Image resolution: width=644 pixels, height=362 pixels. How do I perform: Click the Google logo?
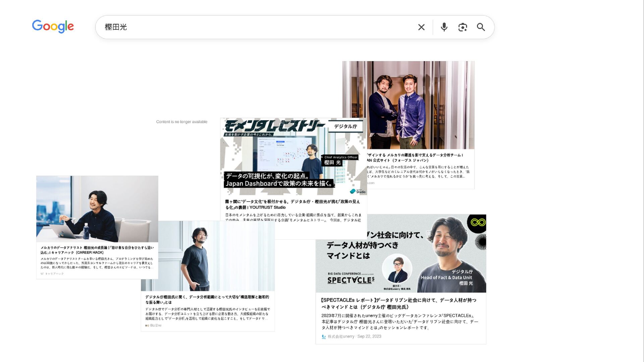point(53,26)
